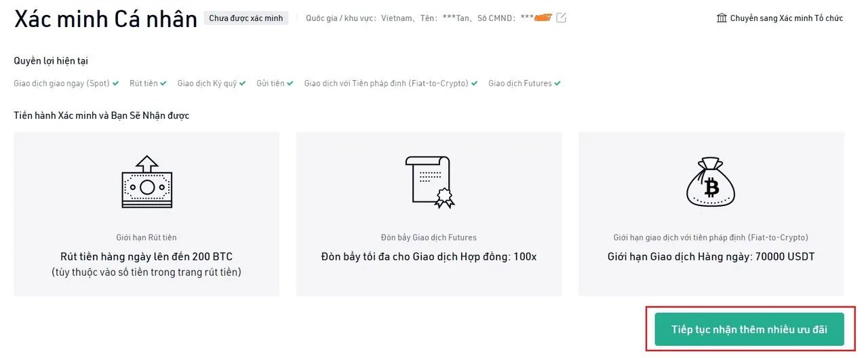Click the edit pencil icon beside the CMND number
The image size is (868, 358).
561,18
